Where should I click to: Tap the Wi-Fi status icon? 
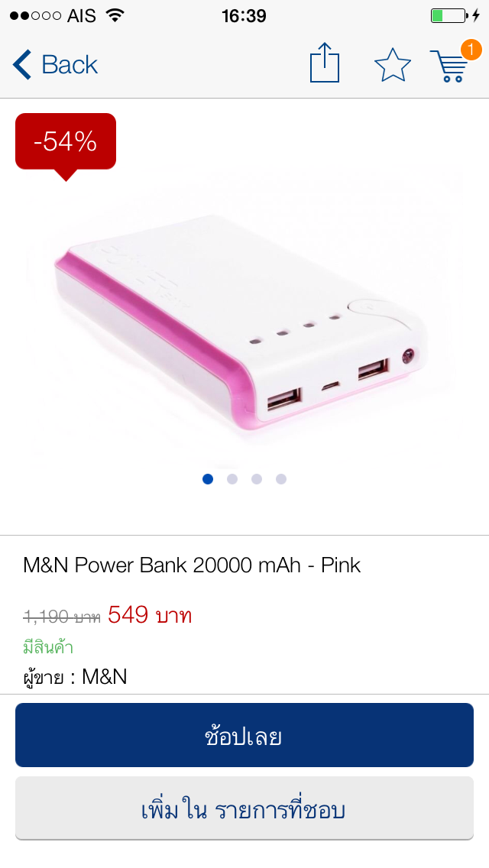click(115, 15)
